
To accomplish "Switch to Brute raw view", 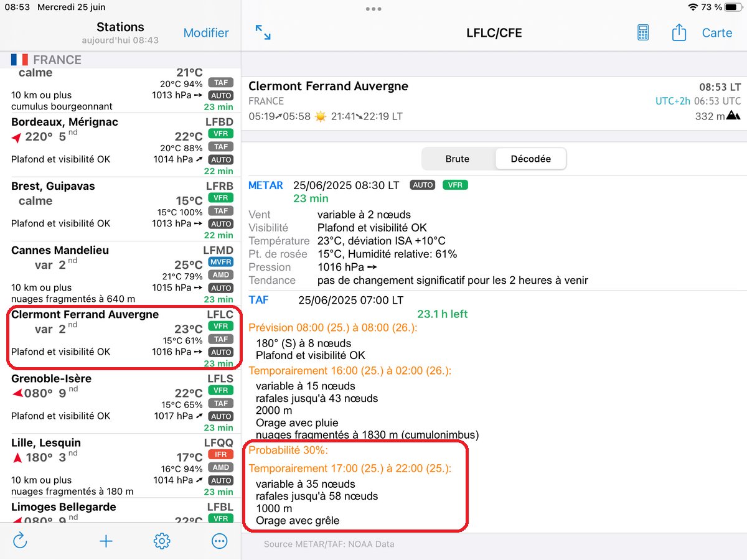I will (x=458, y=159).
